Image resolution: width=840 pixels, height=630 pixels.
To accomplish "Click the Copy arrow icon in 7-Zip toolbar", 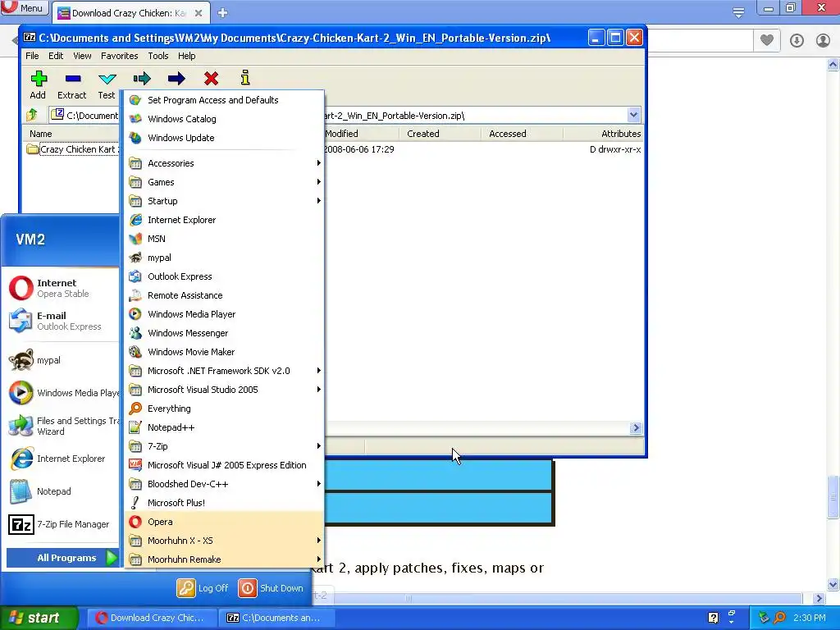I will [x=142, y=79].
